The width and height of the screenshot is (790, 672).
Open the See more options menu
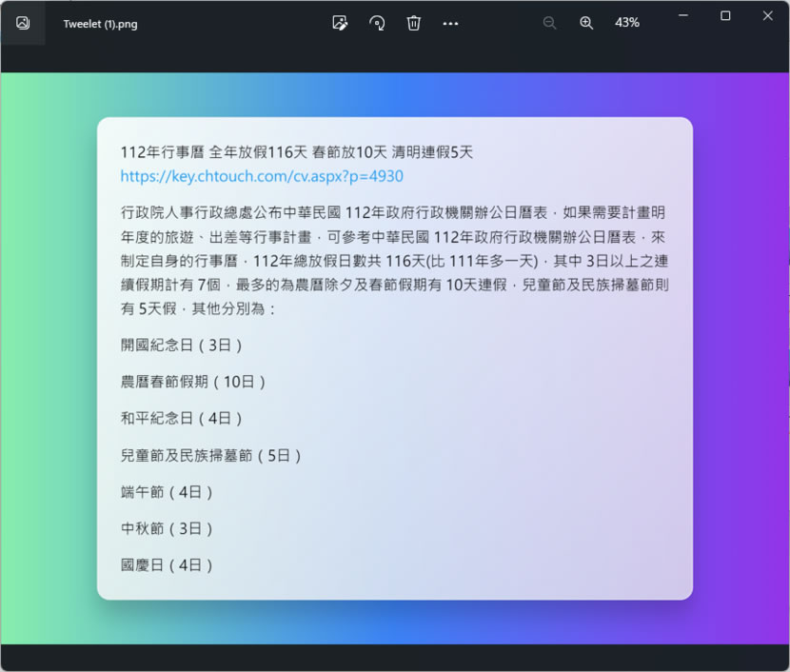pyautogui.click(x=450, y=24)
